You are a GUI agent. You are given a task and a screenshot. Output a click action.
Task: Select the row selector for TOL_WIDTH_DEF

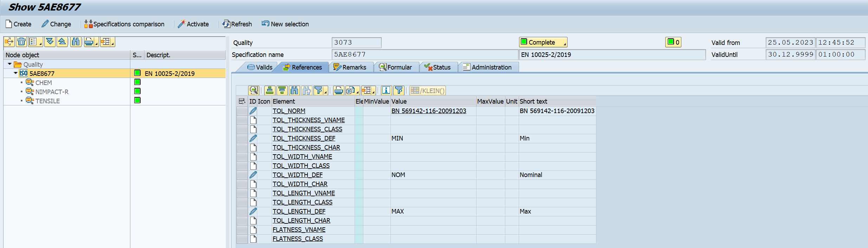[242, 175]
